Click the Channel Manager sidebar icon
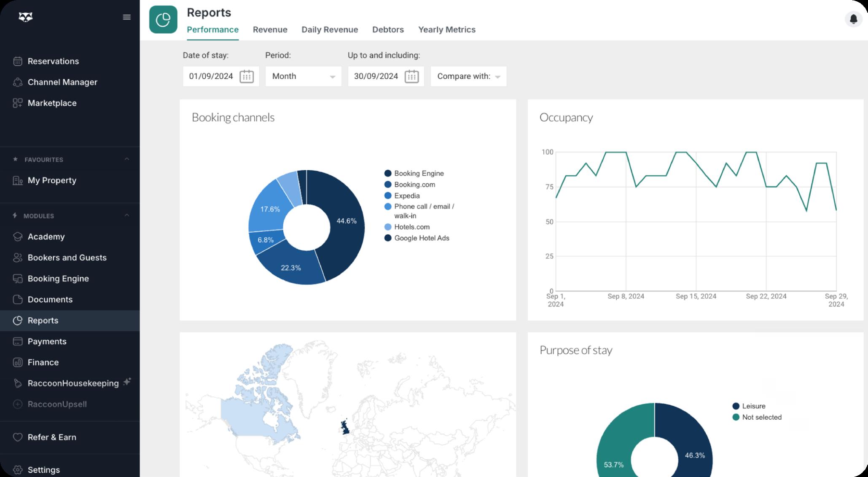Image resolution: width=868 pixels, height=477 pixels. [x=18, y=82]
